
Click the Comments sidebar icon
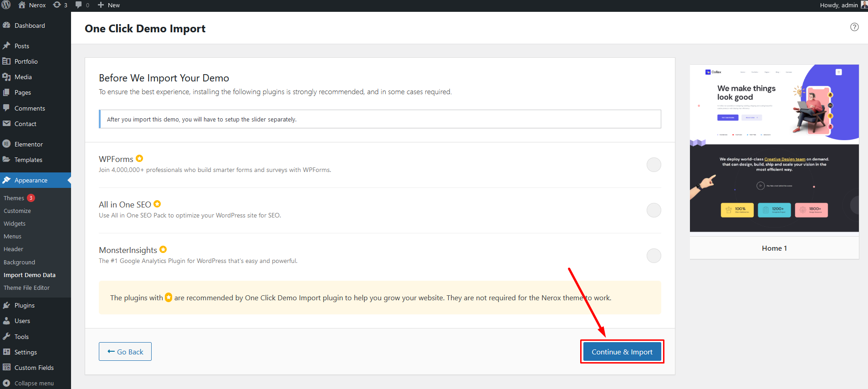click(x=6, y=108)
